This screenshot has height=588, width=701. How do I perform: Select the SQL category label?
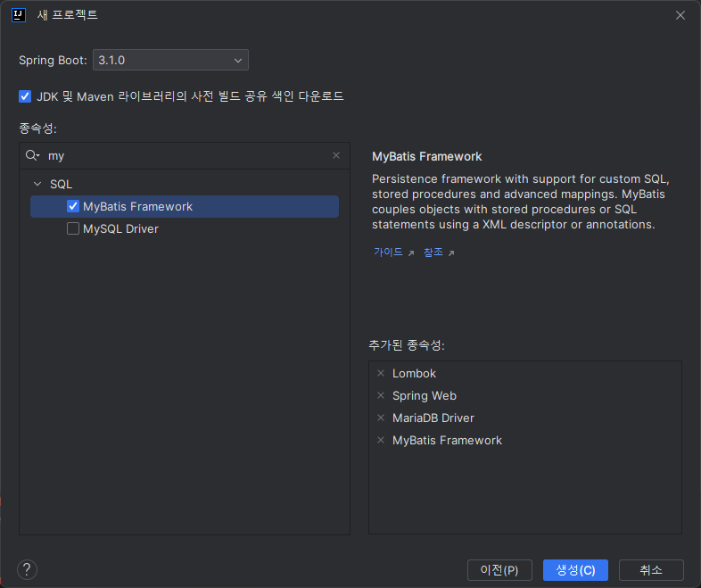62,184
